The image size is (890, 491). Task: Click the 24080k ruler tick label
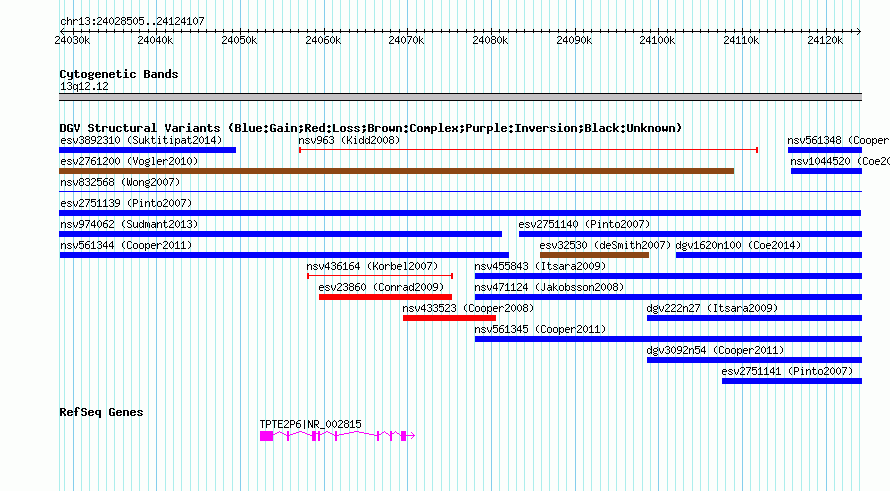pyautogui.click(x=490, y=40)
